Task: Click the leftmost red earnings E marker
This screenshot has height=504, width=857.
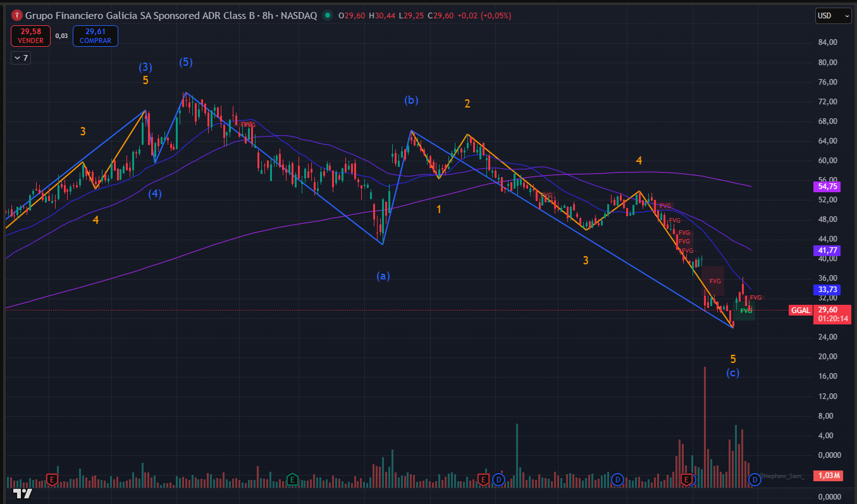Action: coord(52,479)
